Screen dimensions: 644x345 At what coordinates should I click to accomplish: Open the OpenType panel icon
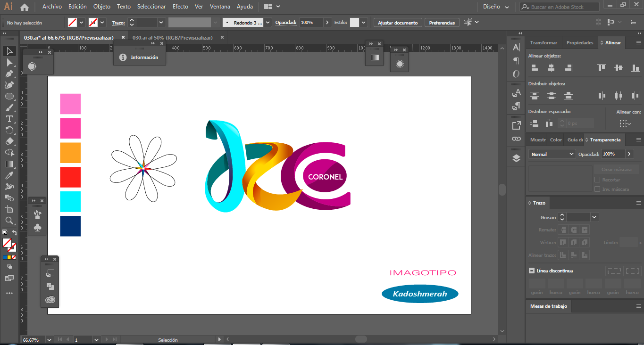516,74
